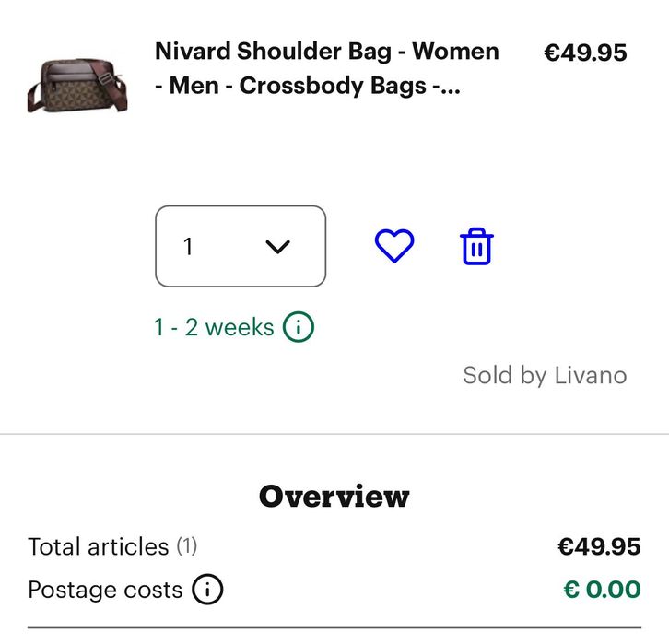Viewport: 669px width, 644px height.
Task: Open the Nivard Shoulder Bag product title
Action: point(326,52)
